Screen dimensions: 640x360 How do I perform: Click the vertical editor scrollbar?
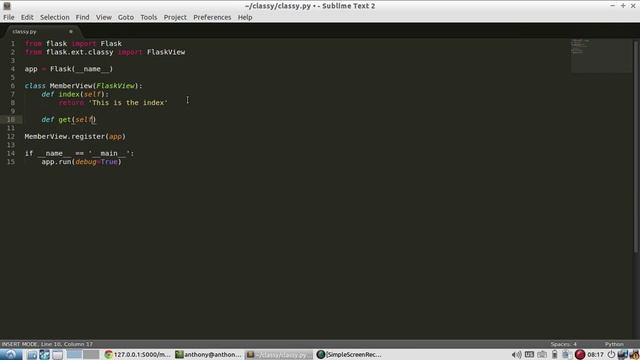(636, 147)
